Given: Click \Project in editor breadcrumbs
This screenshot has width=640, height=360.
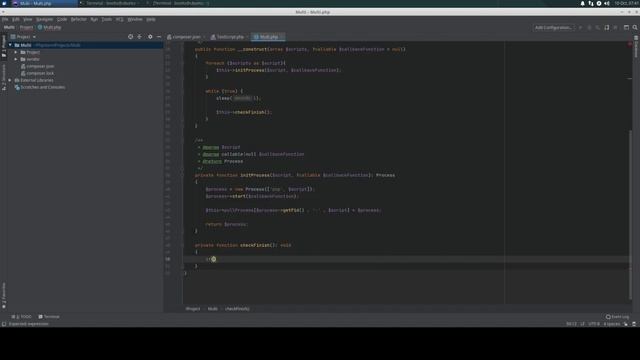Looking at the screenshot, I should [193, 309].
